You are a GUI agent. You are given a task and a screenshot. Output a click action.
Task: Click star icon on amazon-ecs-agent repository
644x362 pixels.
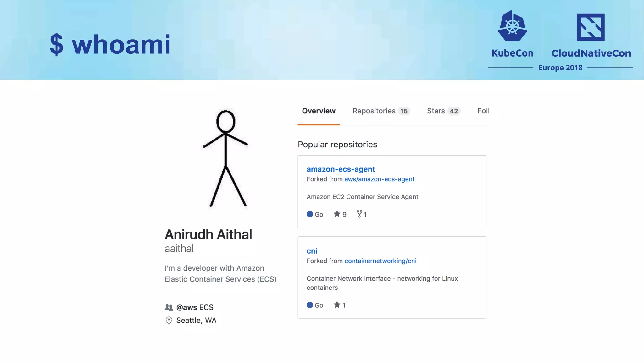pos(337,214)
